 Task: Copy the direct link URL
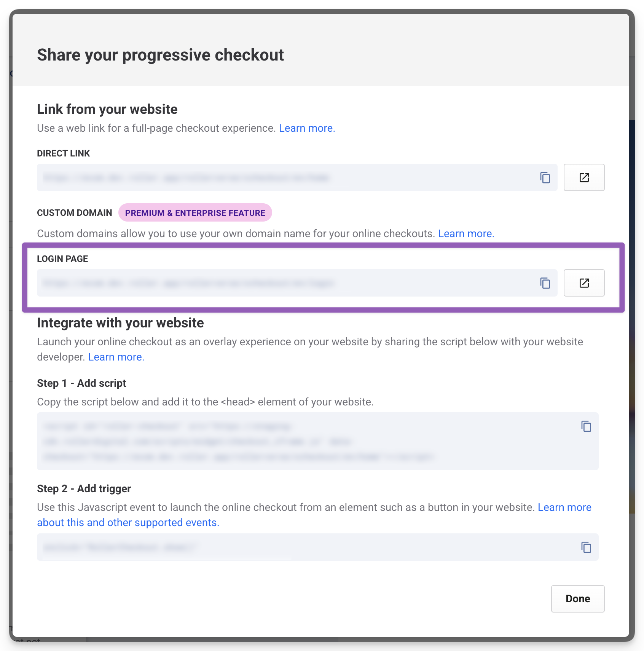click(x=545, y=178)
